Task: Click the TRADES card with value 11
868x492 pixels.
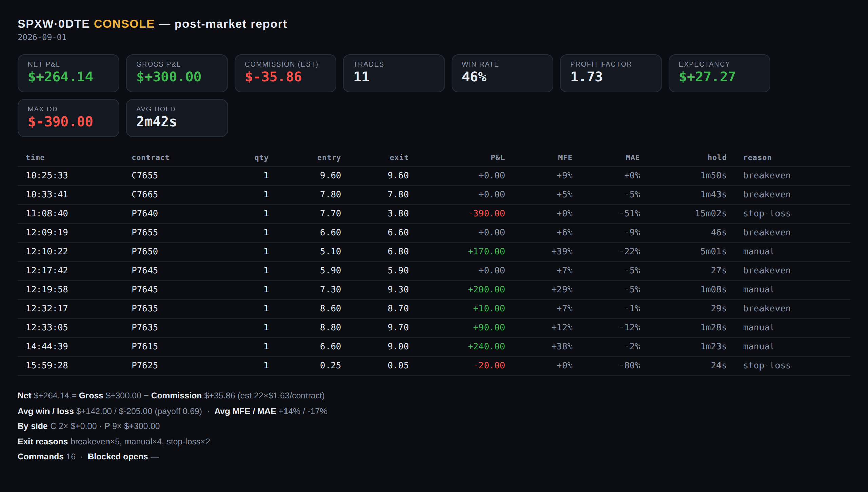Action: tap(394, 73)
